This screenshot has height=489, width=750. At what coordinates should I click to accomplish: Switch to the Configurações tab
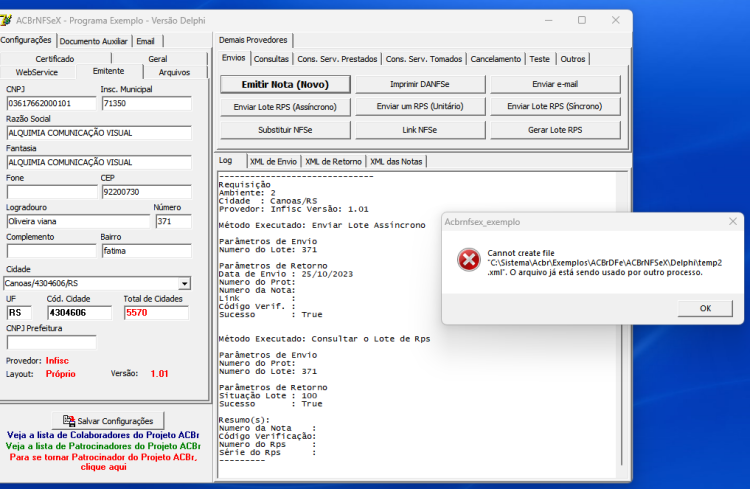(x=26, y=40)
